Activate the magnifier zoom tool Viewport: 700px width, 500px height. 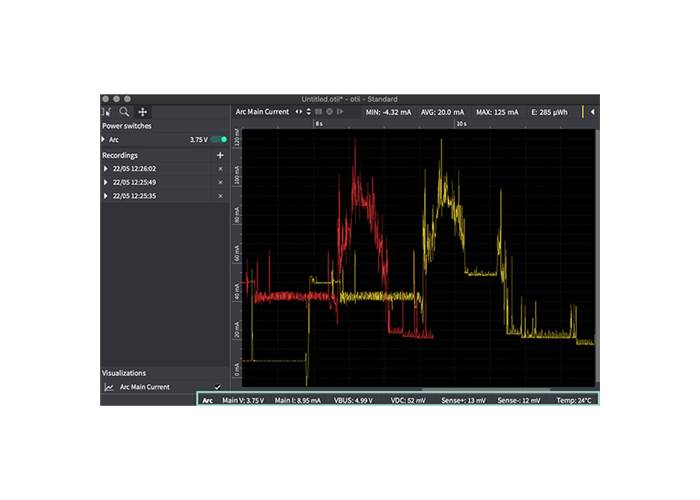coord(124,112)
